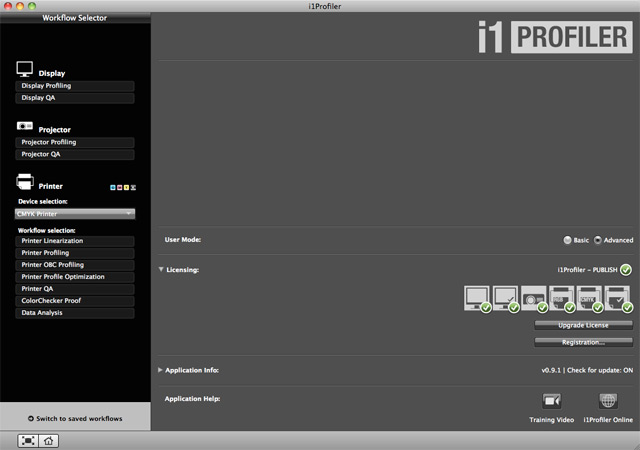Click the Upgrade License button

click(x=583, y=325)
